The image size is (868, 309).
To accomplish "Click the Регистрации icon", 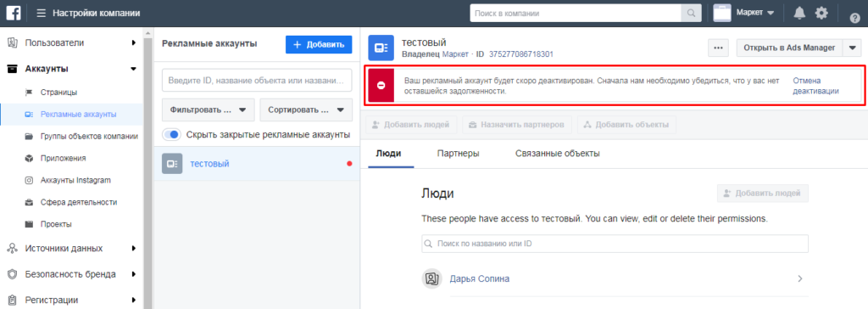I will (x=12, y=301).
